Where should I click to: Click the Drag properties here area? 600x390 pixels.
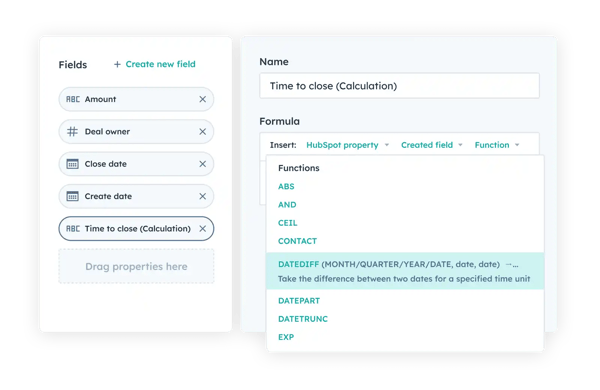pos(136,266)
